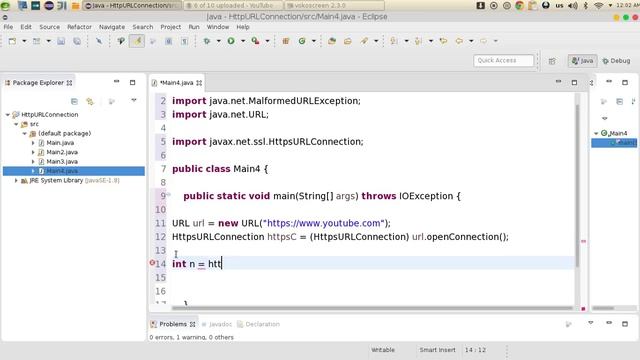This screenshot has height=360, width=640.
Task: Switch to the Java perspective
Action: (582, 61)
